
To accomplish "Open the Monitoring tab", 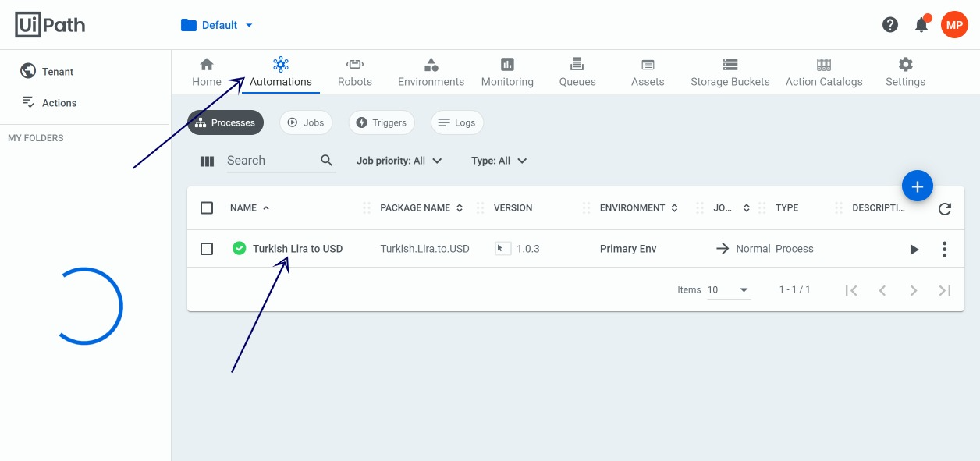I will (507, 72).
